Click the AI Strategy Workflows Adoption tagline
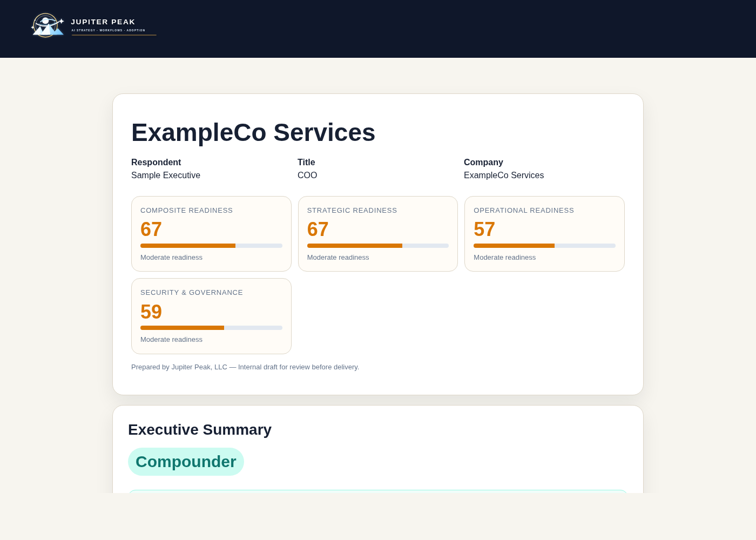 pyautogui.click(x=108, y=30)
